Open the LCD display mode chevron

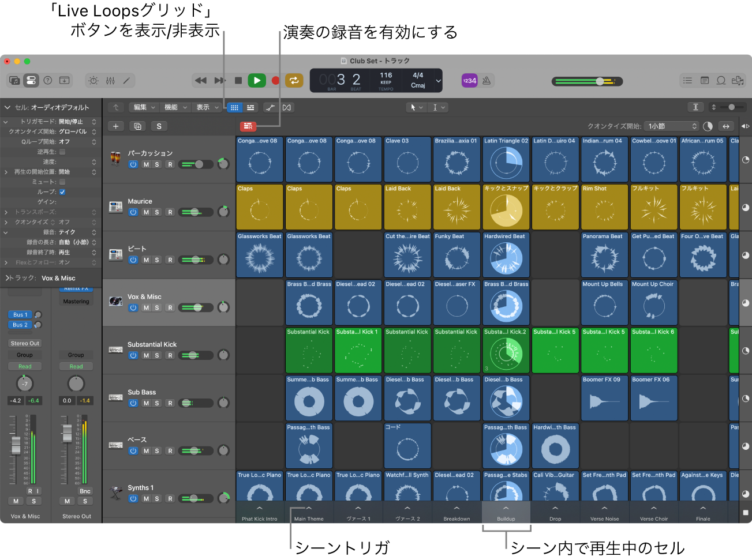(438, 81)
